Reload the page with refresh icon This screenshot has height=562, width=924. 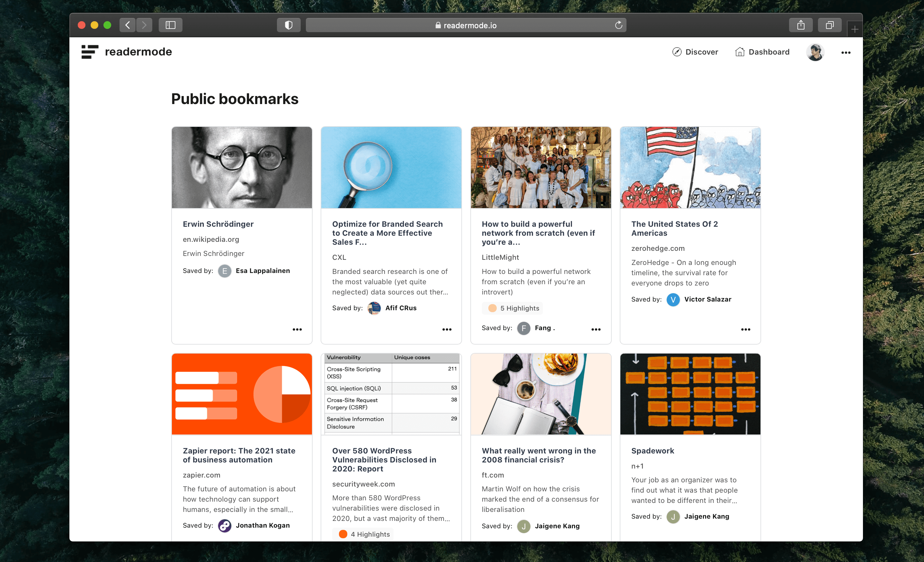[x=618, y=25]
